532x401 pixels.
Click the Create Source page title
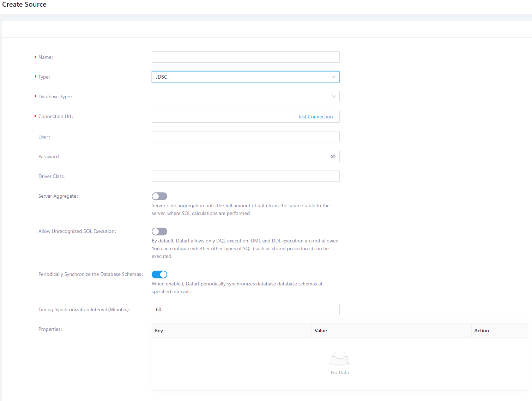tap(24, 5)
